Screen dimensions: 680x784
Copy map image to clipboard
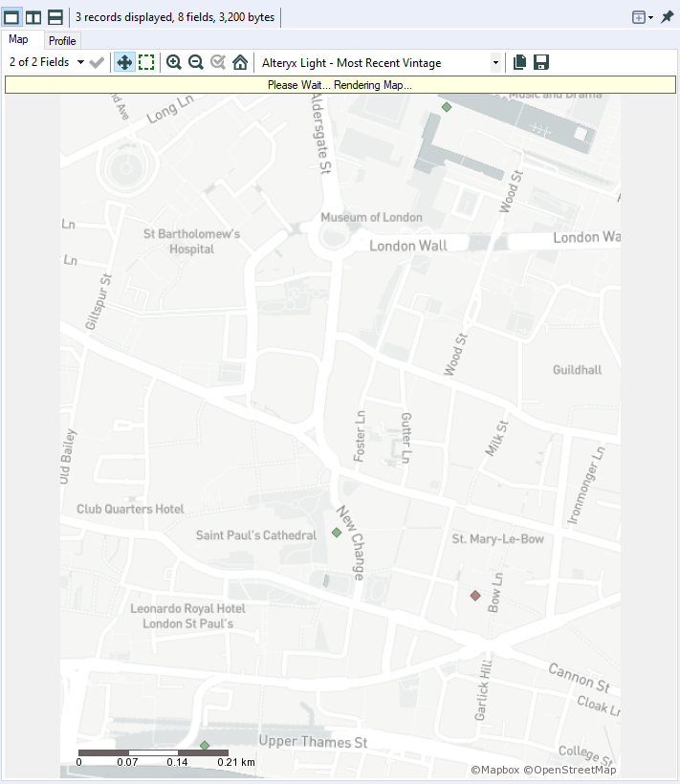click(x=519, y=62)
